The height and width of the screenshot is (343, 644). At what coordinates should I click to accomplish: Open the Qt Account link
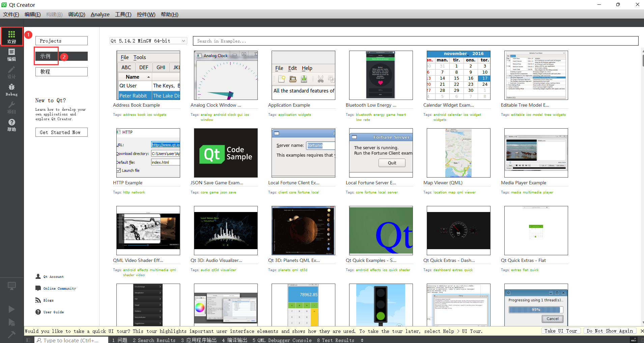click(x=53, y=276)
